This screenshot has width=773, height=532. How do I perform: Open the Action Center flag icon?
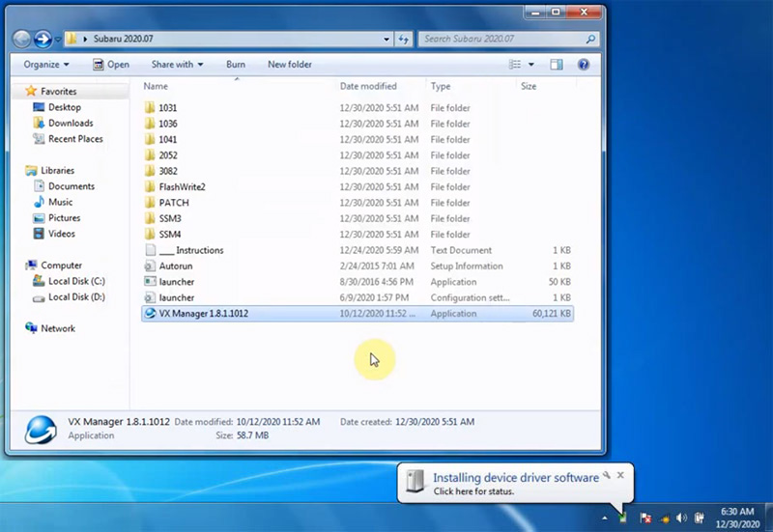coord(645,518)
